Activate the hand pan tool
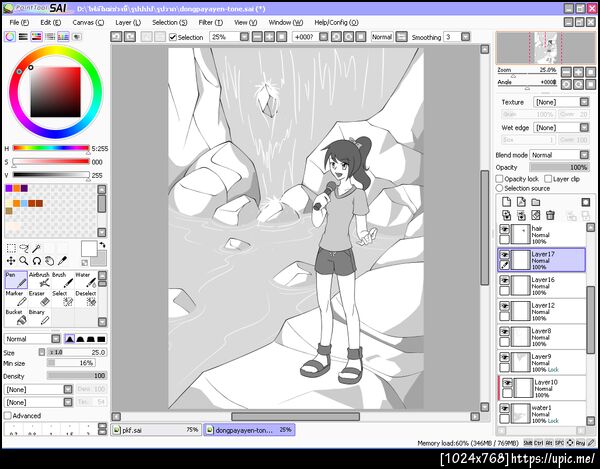This screenshot has width=600, height=469. click(x=49, y=261)
